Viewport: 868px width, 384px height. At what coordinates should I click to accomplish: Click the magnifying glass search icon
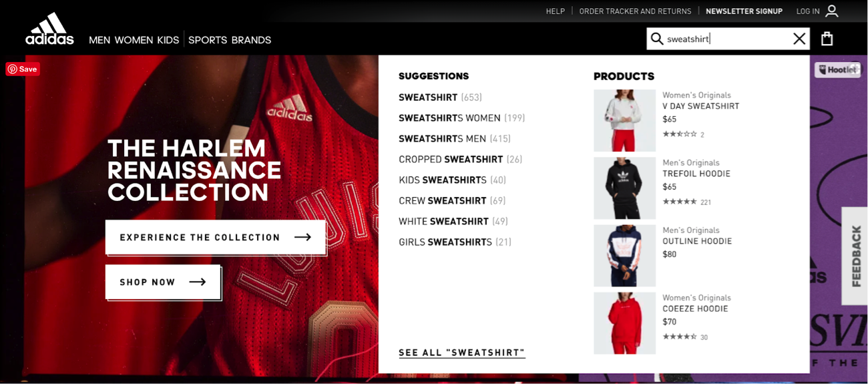(657, 39)
